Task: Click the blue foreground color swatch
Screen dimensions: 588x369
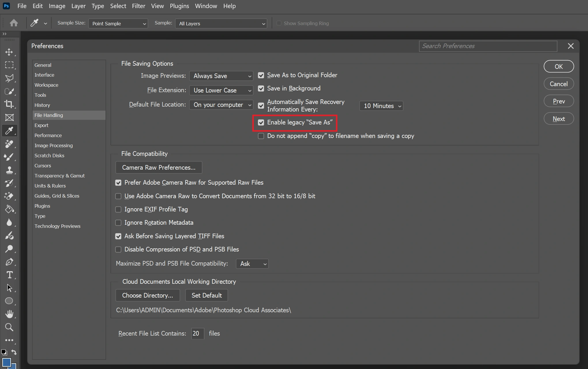Action: (x=6, y=362)
